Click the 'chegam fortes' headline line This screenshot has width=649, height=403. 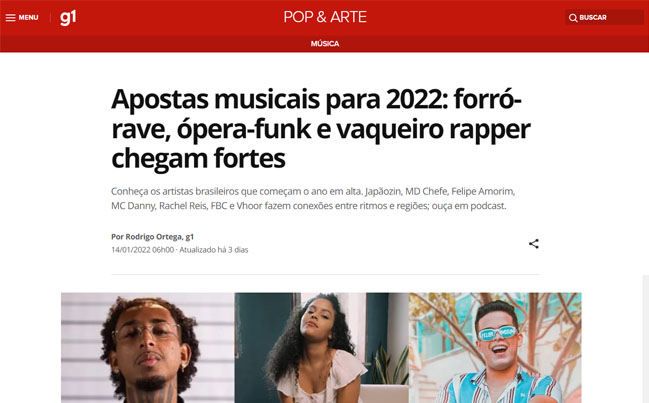click(198, 158)
